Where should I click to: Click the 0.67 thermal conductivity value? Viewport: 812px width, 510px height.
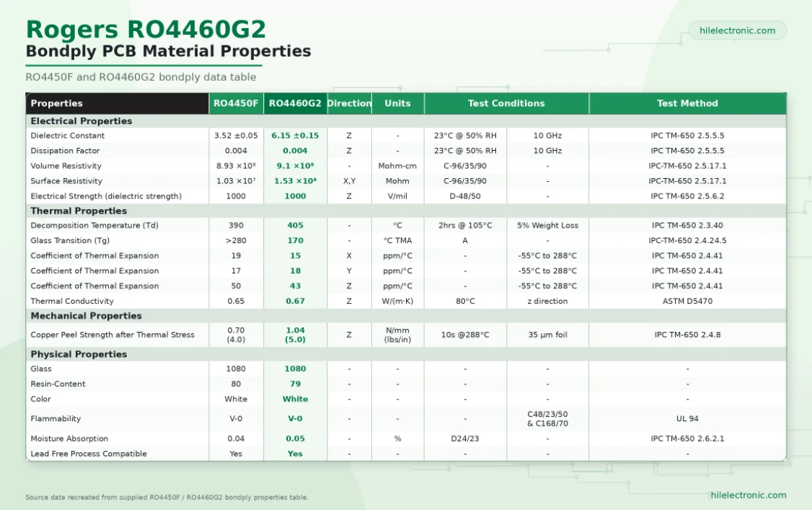click(x=295, y=301)
